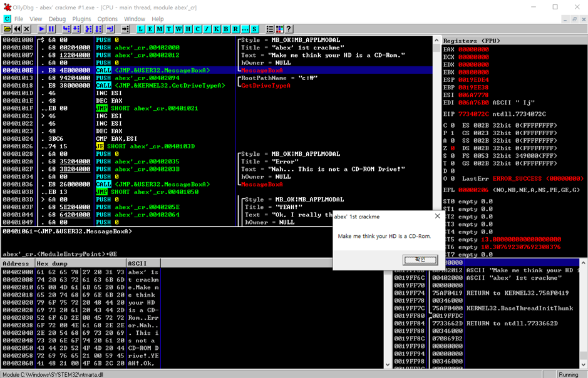Show Run trace with ellipsis button
Image resolution: width=588 pixels, height=378 pixels.
point(245,29)
